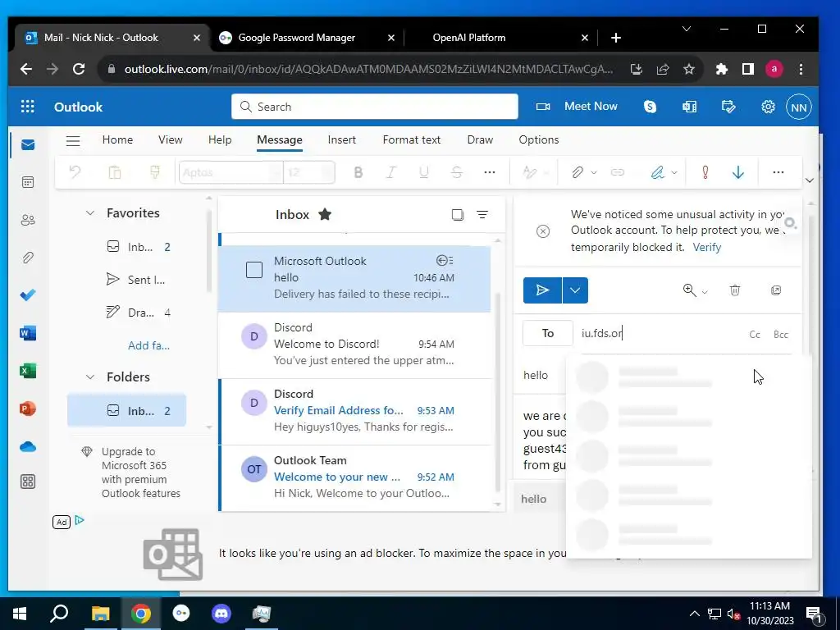Open File Explorer from the taskbar
Screen dimensions: 840x630
[100, 614]
